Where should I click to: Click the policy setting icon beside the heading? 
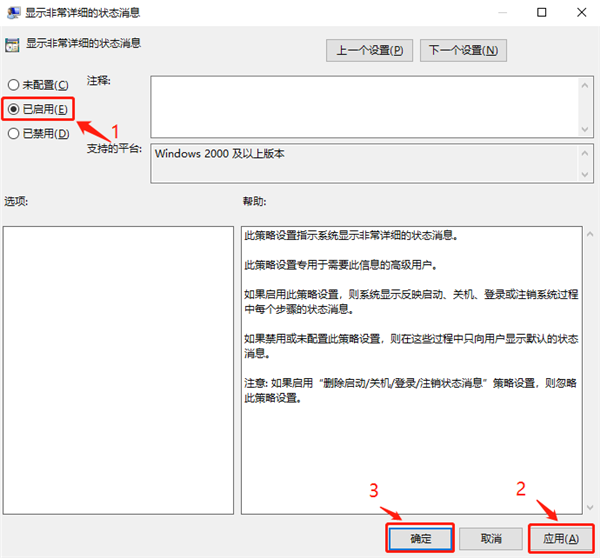[12, 45]
